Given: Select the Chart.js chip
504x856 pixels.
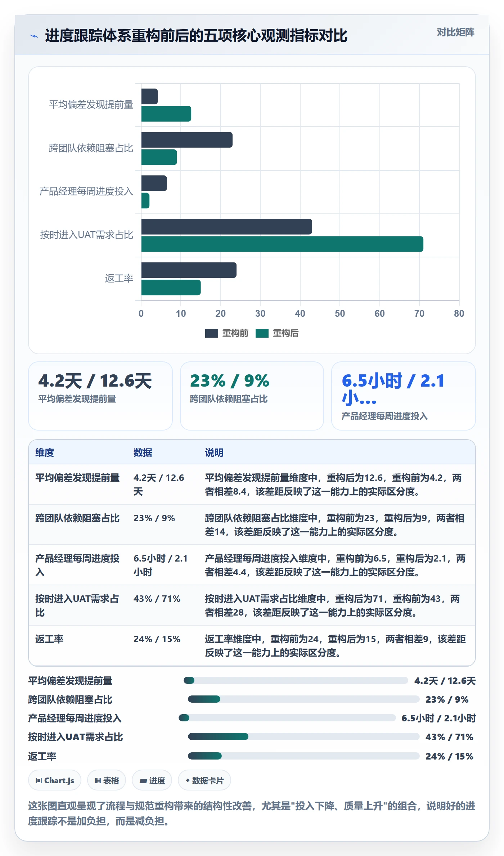Looking at the screenshot, I should point(55,780).
